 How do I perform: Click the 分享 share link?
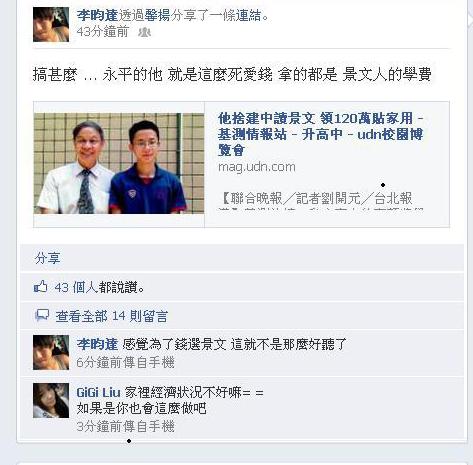click(x=47, y=258)
